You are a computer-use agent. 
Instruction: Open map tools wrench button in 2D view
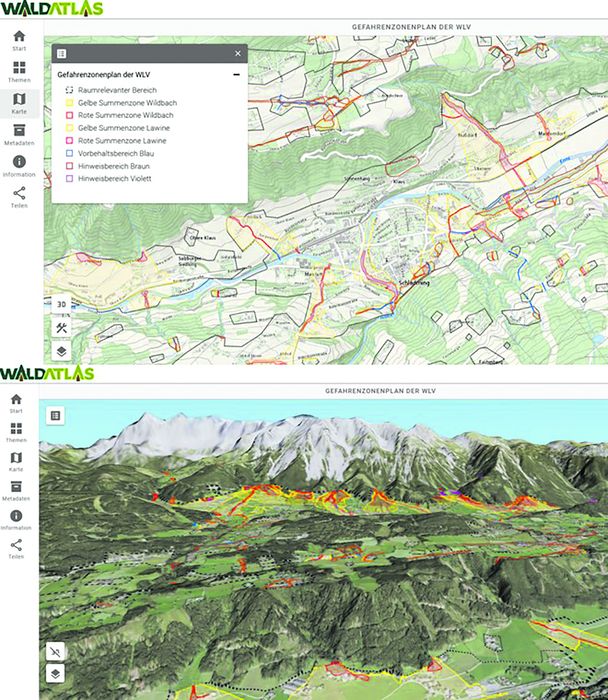click(61, 328)
